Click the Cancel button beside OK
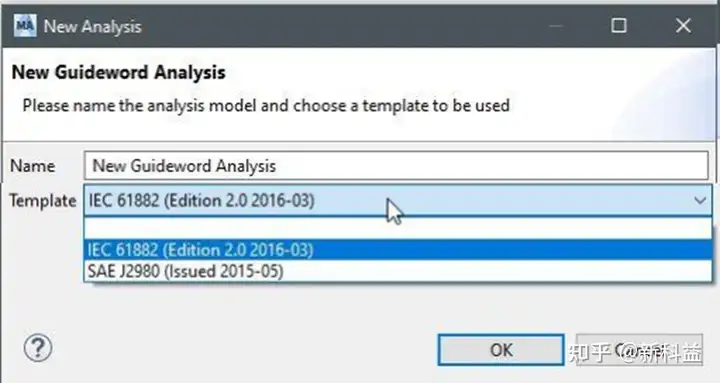The height and width of the screenshot is (383, 720). click(640, 350)
